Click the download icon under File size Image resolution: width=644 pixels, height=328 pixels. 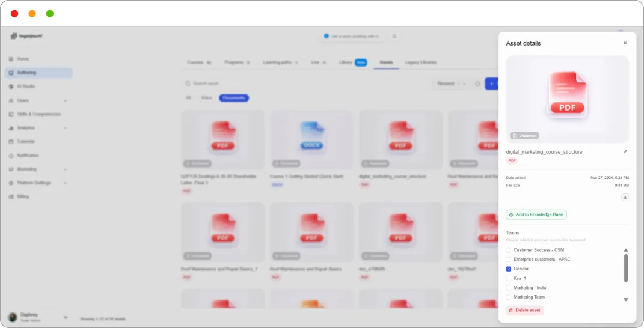(625, 198)
